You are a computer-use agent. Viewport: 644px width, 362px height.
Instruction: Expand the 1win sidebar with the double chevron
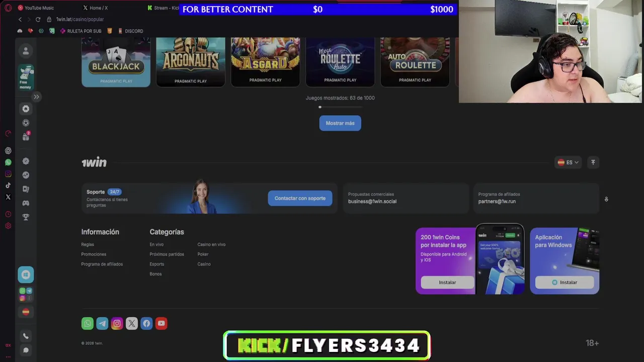[x=36, y=97]
